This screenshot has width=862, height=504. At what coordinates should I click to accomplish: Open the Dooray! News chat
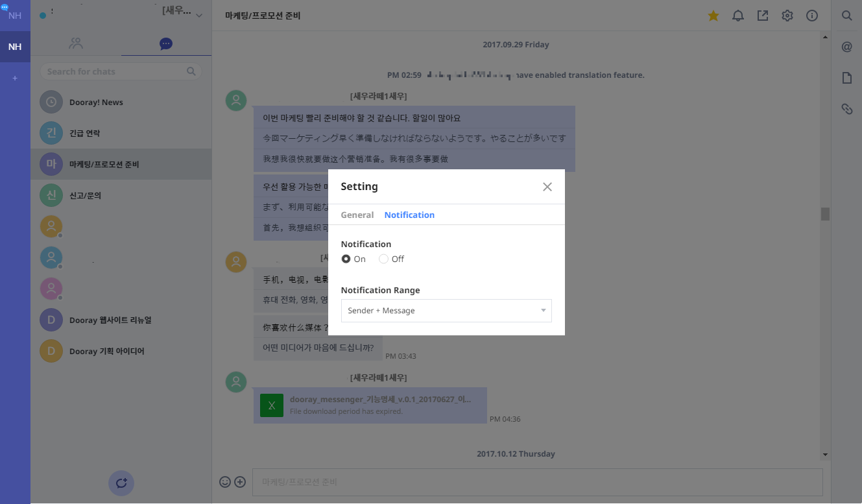[x=121, y=102]
